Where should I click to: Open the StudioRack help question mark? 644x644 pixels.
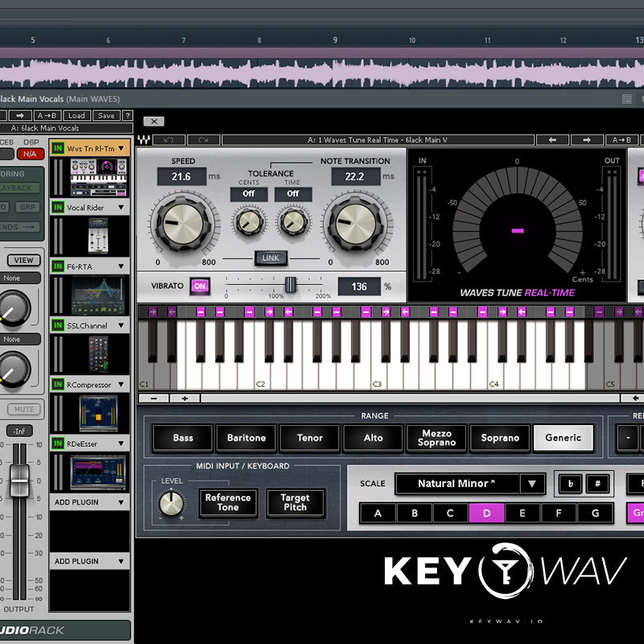(x=127, y=116)
